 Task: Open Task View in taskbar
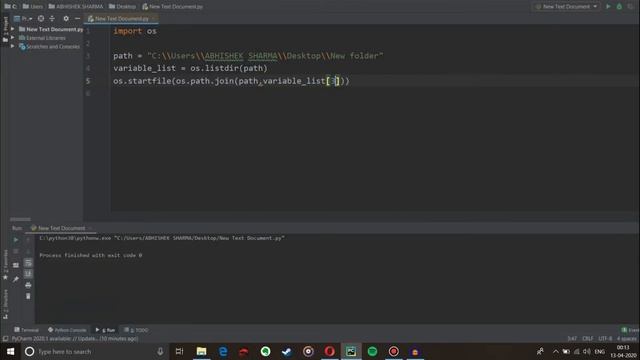pyautogui.click(x=179, y=351)
